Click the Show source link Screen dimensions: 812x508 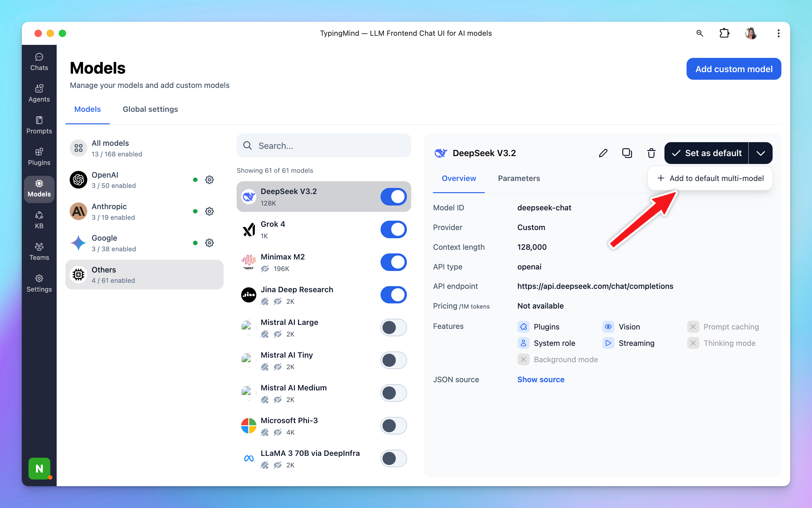click(x=541, y=379)
